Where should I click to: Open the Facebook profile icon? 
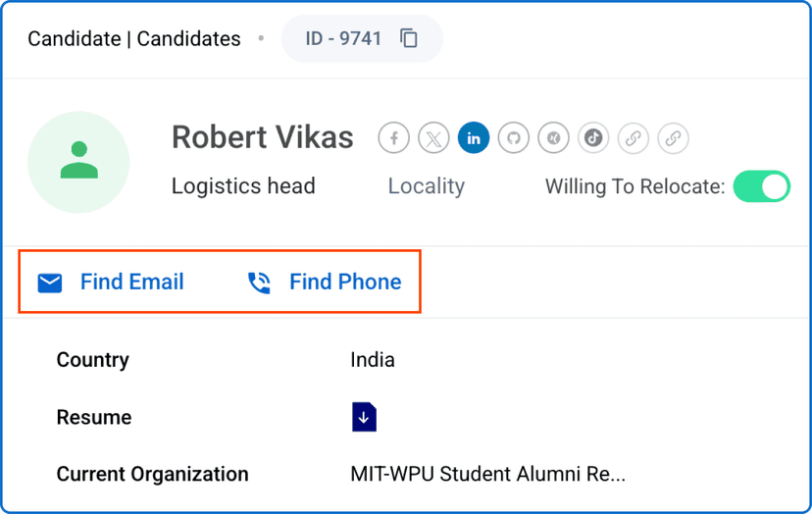[394, 138]
